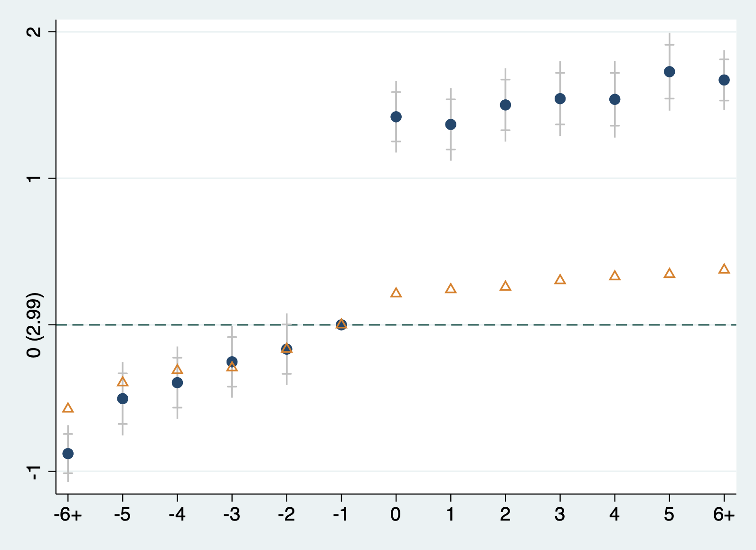
Task: Click the "0 (2.99)" y-axis label
Action: click(x=34, y=325)
